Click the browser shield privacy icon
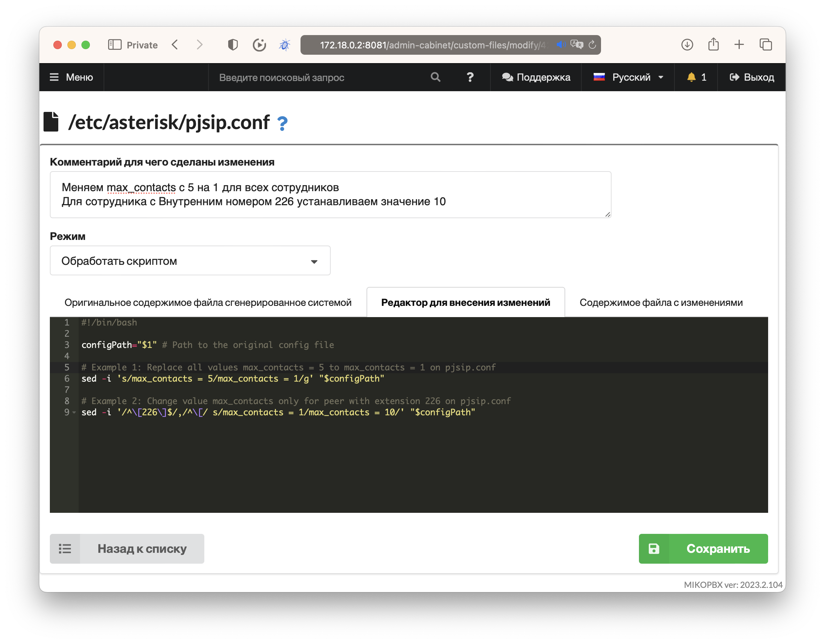The width and height of the screenshot is (825, 644). [233, 45]
